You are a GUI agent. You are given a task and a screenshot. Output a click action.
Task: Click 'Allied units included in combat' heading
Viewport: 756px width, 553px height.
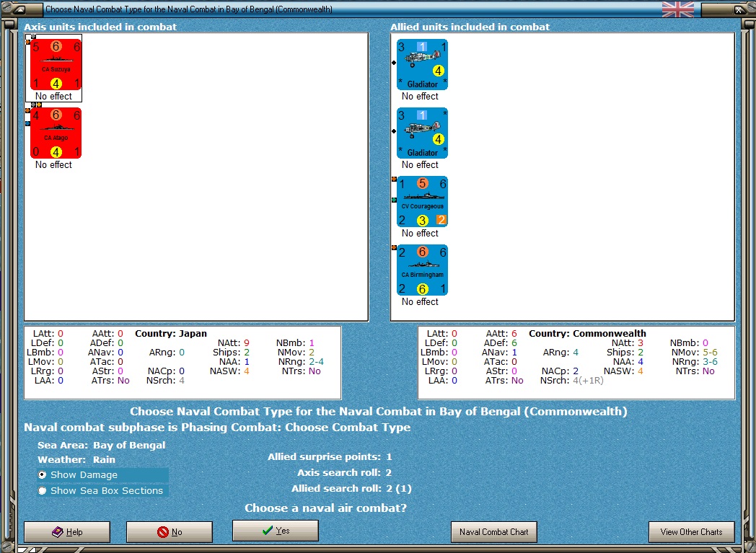pyautogui.click(x=470, y=27)
